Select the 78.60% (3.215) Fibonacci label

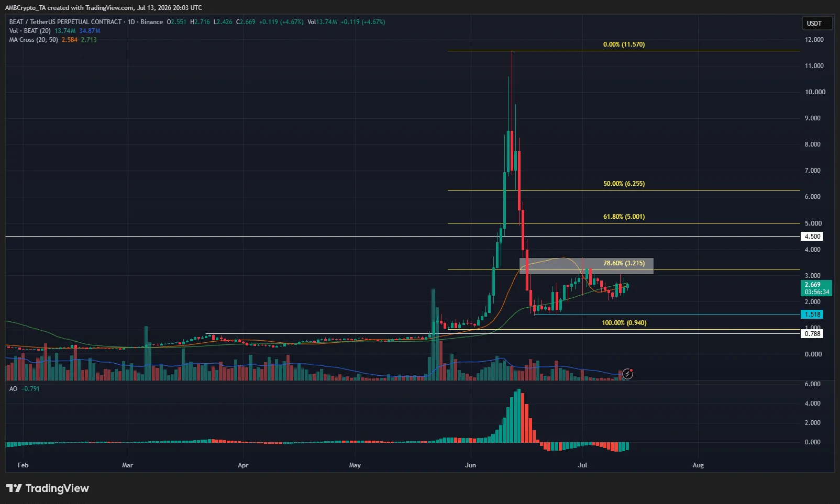pos(624,263)
